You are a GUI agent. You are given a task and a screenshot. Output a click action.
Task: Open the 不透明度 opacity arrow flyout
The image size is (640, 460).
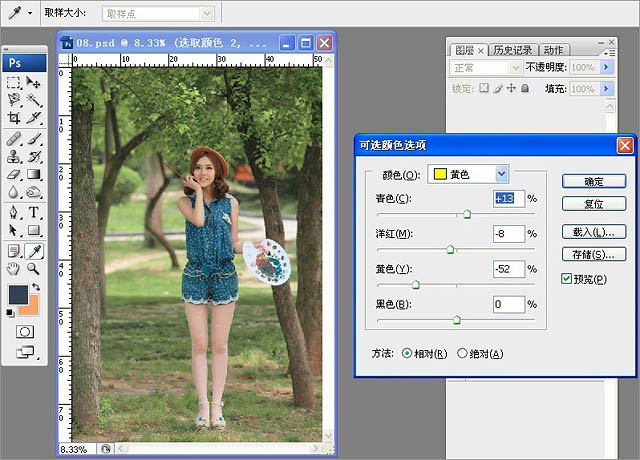click(605, 68)
